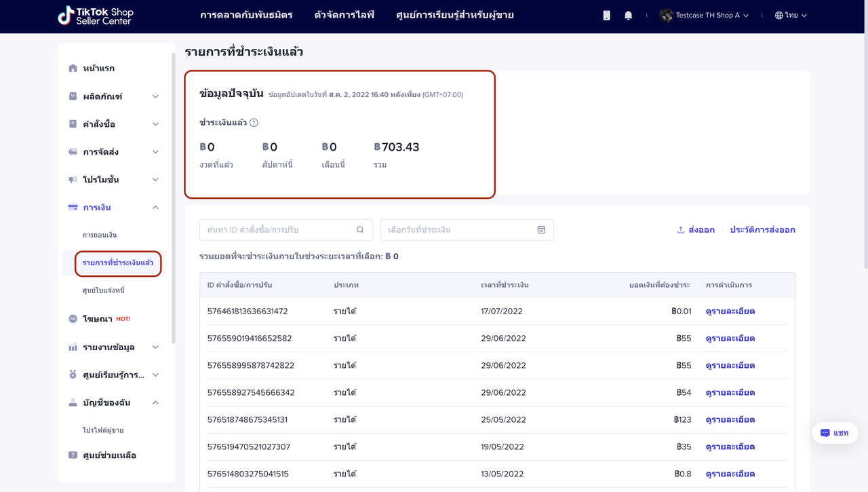The width and height of the screenshot is (868, 492).
Task: Expand the ผลิตภัณฑ์ sidebar section
Action: click(155, 96)
